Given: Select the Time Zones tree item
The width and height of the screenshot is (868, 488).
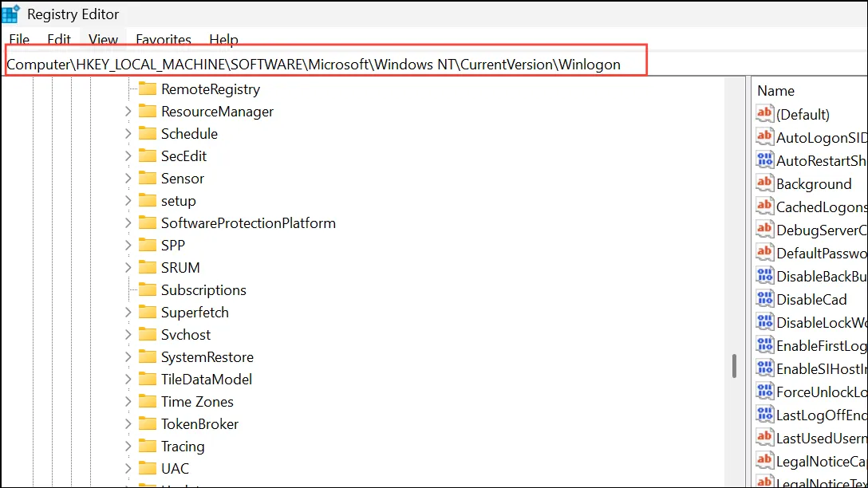Looking at the screenshot, I should [x=197, y=402].
